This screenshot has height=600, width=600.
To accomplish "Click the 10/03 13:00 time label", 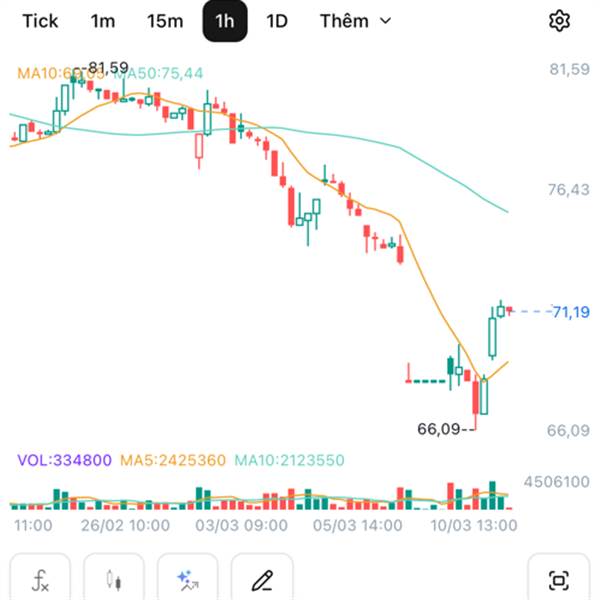I will point(474,525).
